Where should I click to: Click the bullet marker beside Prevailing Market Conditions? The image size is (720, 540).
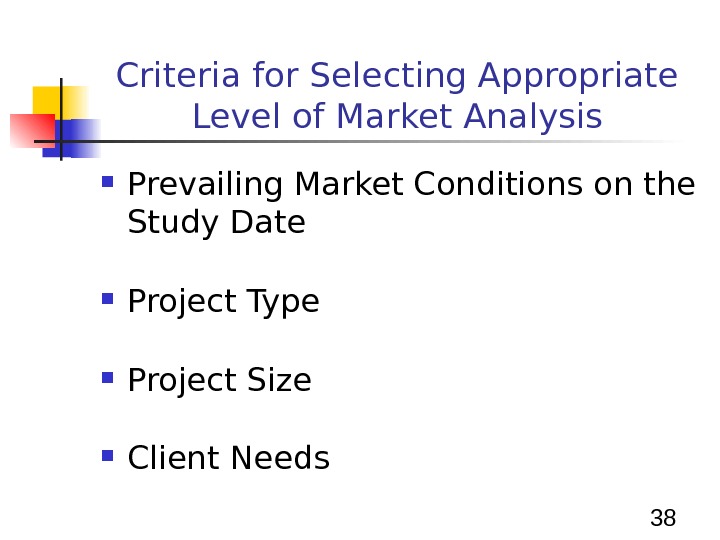pos(109,184)
